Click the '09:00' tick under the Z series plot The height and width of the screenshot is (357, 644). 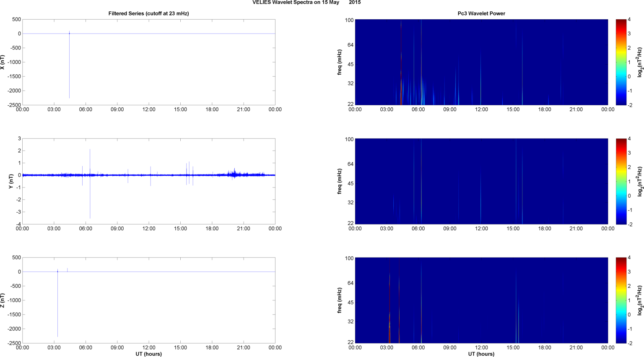tap(117, 347)
